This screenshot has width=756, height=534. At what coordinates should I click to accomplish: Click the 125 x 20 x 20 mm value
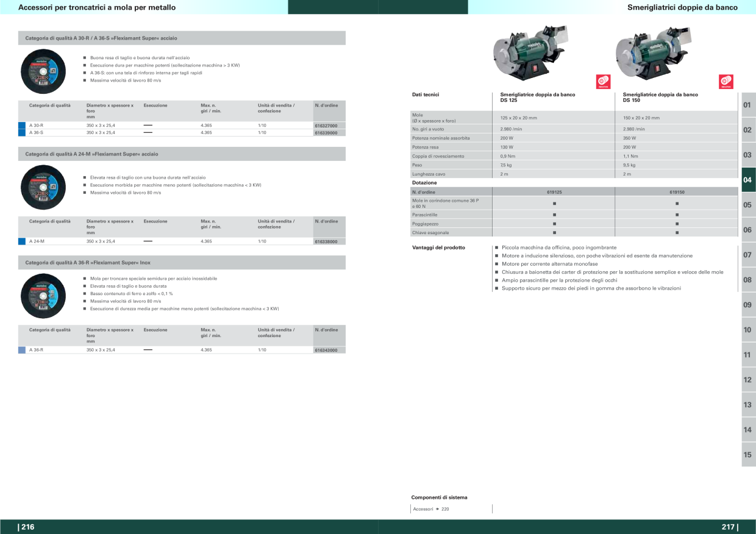pyautogui.click(x=519, y=118)
